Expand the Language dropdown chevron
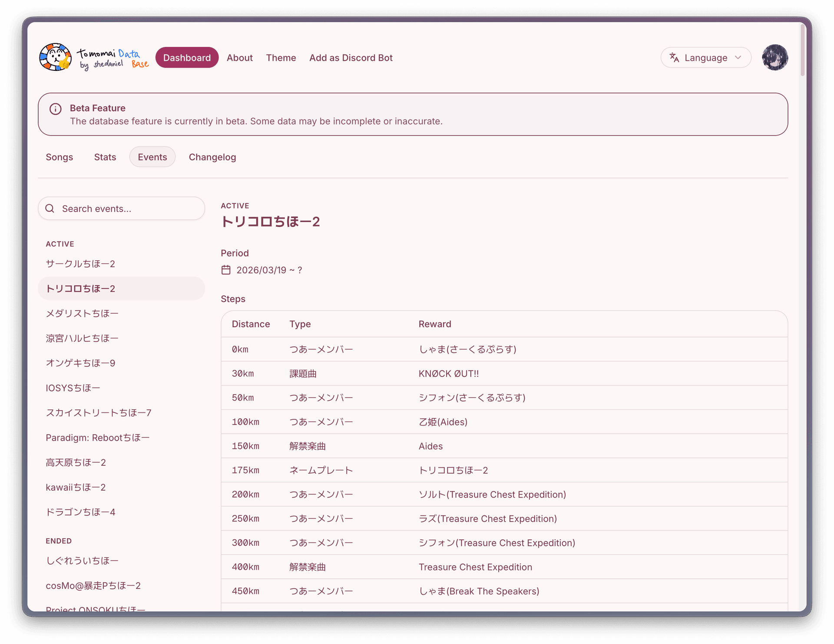 click(738, 57)
